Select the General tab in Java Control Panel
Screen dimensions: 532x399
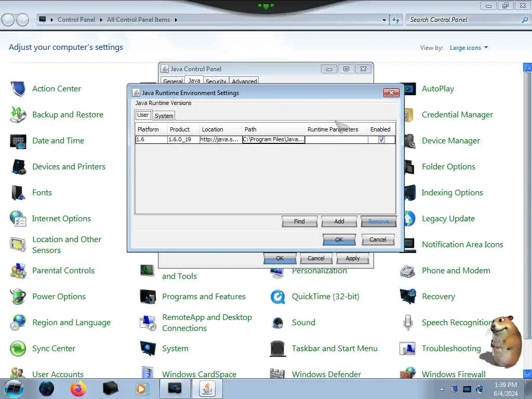(172, 81)
